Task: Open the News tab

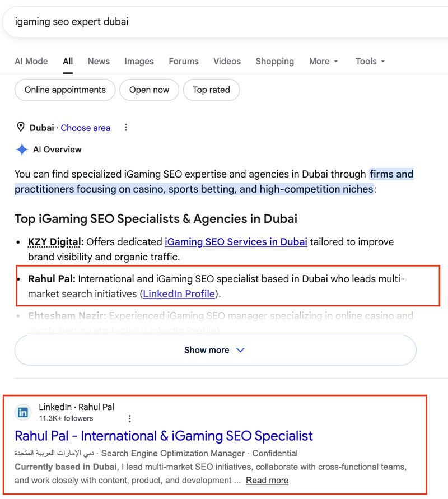Action: (x=99, y=62)
